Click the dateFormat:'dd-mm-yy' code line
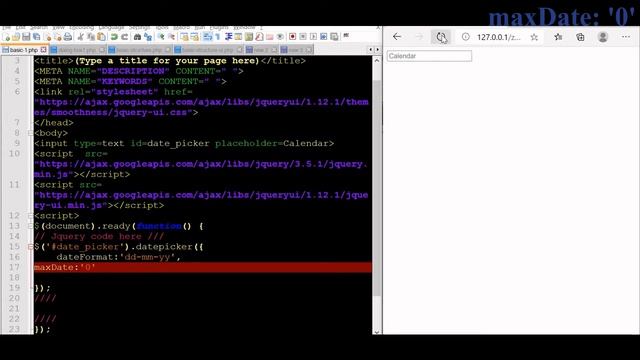Viewport: 640px width, 360px height. pyautogui.click(x=118, y=257)
